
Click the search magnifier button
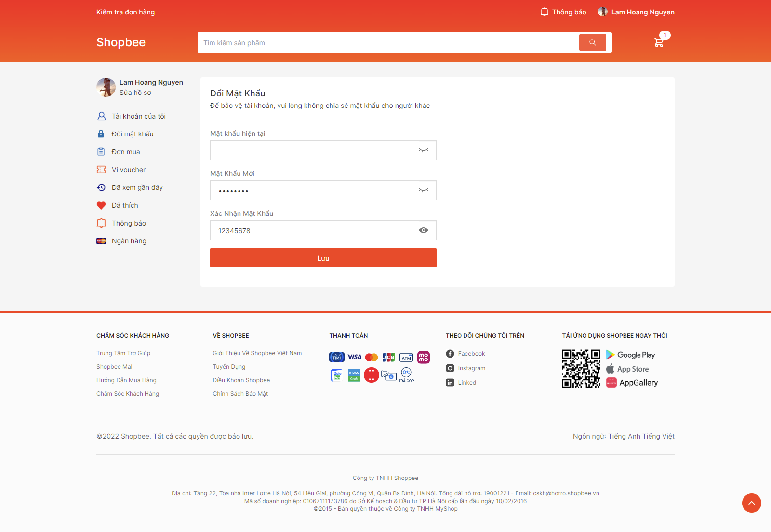pyautogui.click(x=592, y=42)
